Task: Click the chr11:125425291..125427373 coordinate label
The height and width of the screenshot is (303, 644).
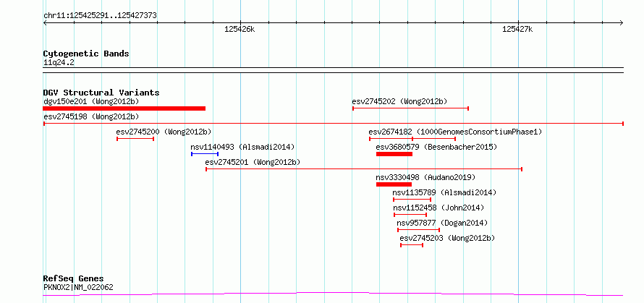Action: coord(100,16)
